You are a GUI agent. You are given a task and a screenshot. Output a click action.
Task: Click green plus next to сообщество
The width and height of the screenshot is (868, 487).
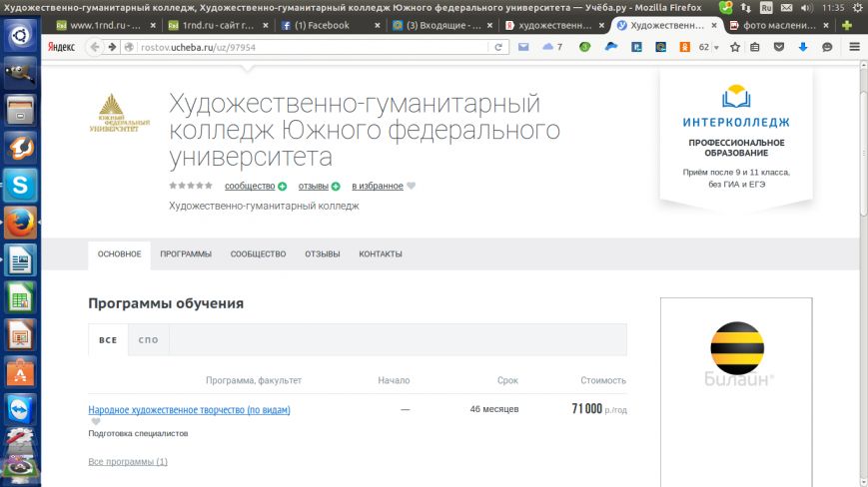pyautogui.click(x=283, y=187)
